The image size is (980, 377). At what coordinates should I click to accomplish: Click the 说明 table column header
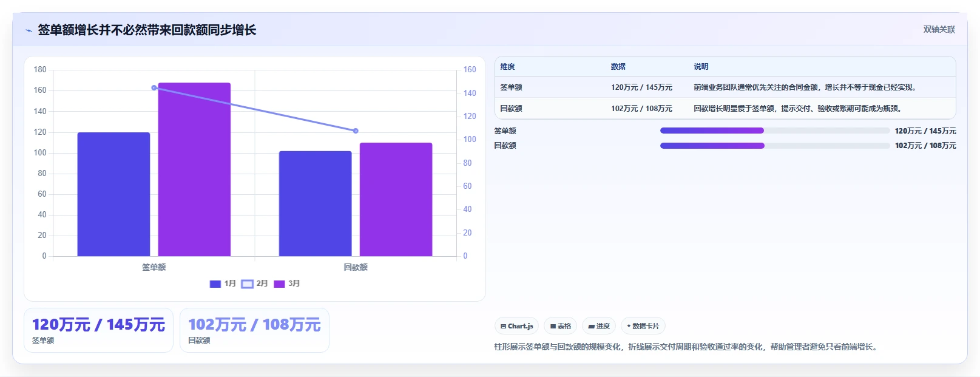point(701,67)
